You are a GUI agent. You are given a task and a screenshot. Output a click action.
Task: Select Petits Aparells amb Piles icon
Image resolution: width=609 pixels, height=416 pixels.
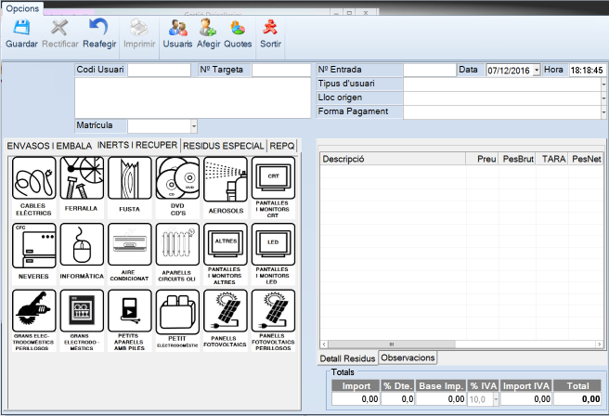click(130, 311)
